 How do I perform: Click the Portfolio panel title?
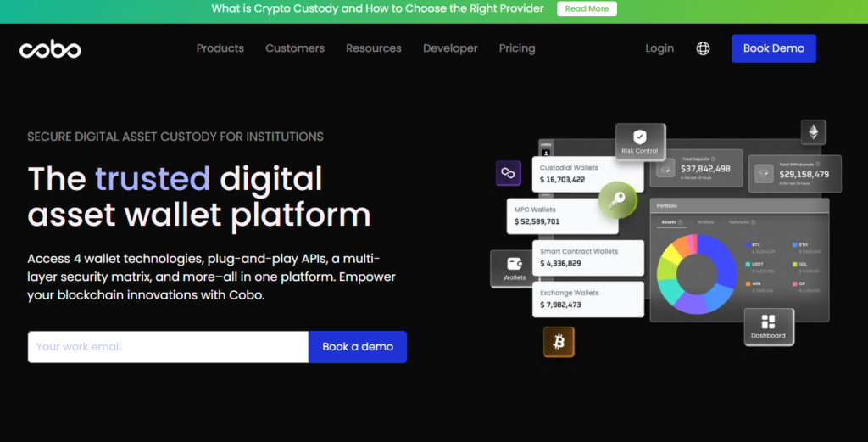click(x=666, y=206)
